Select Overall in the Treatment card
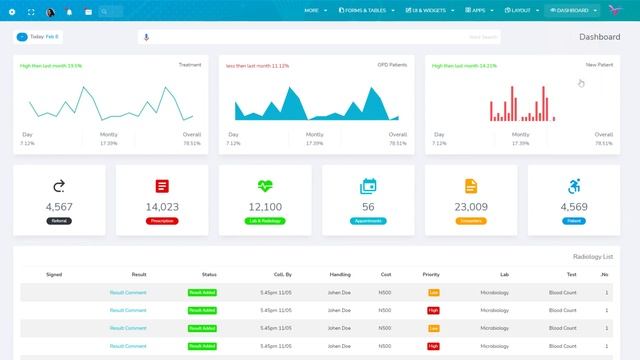The width and height of the screenshot is (640, 360). [192, 135]
